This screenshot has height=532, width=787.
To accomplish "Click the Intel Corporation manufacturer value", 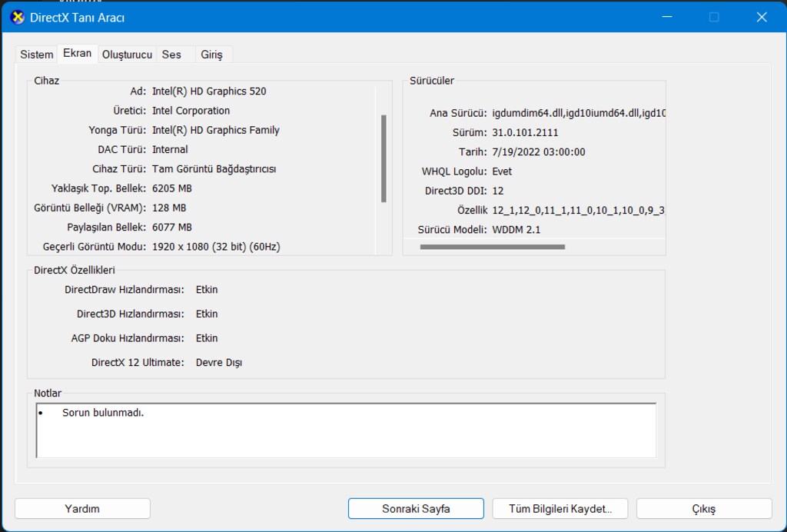I will point(191,111).
